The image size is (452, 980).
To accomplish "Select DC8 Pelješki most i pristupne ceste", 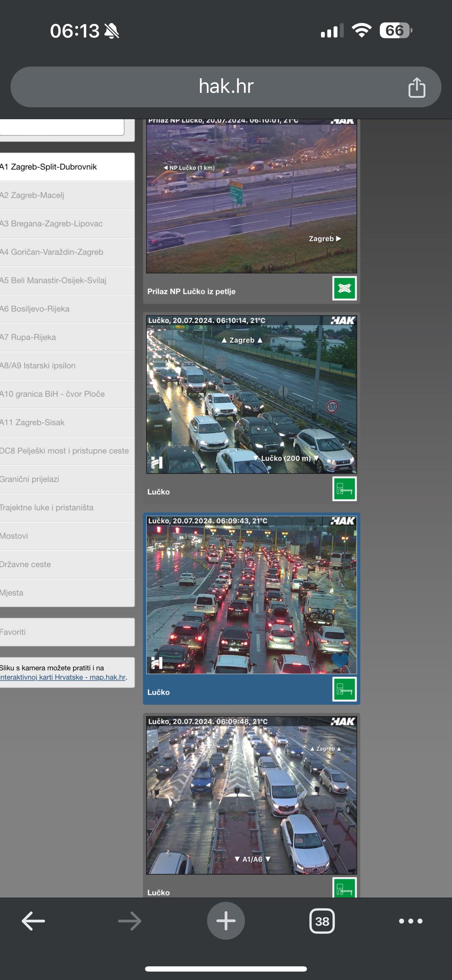I will point(65,451).
